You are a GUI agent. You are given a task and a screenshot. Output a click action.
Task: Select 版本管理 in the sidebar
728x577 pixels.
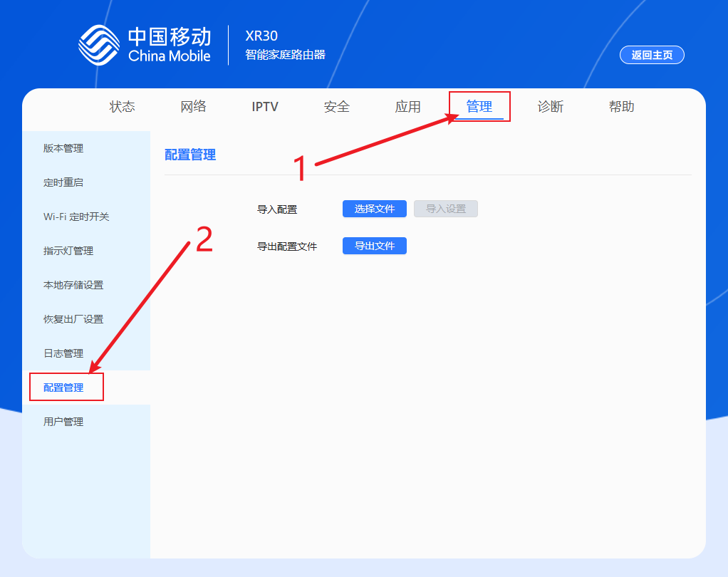click(63, 148)
